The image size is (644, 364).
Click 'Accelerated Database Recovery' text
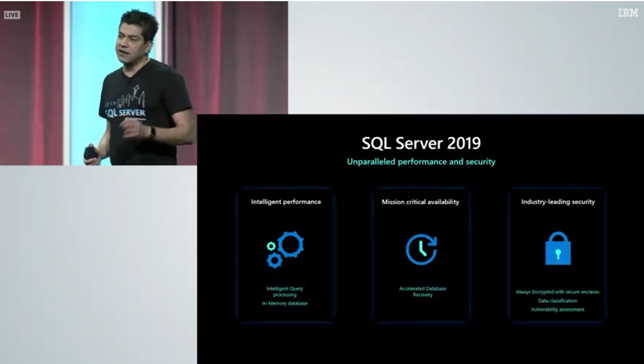423,292
